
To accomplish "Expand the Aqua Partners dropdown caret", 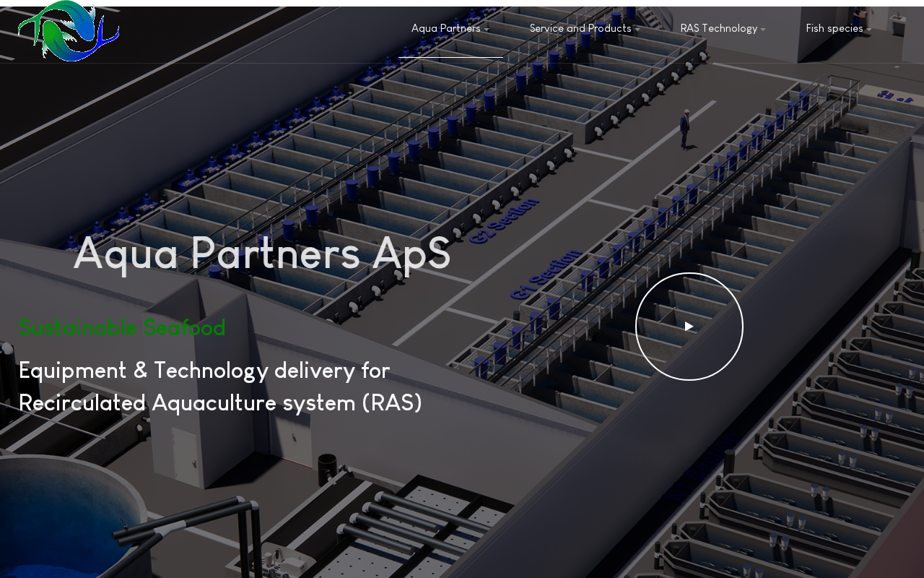I will 487,30.
